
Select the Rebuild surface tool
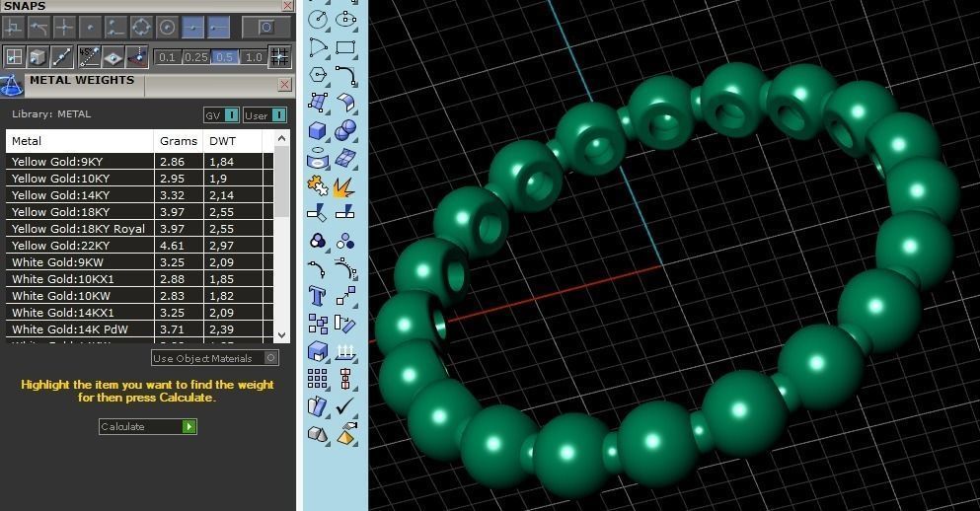point(345,158)
